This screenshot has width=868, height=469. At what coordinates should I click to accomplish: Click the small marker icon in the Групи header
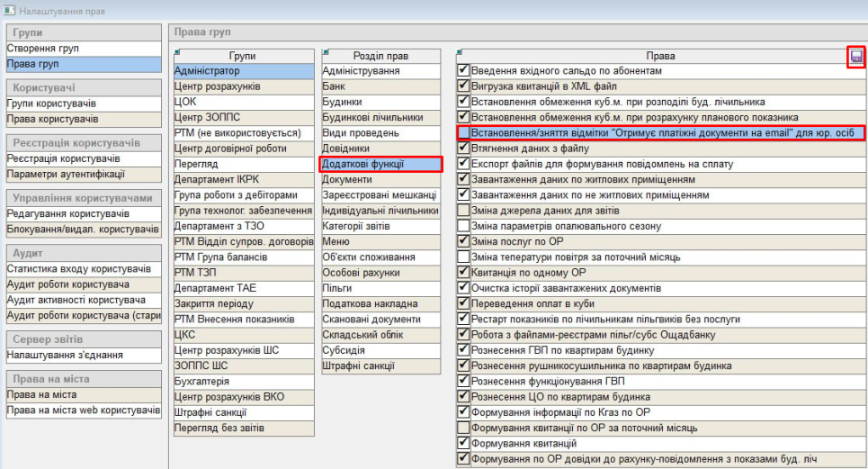178,52
